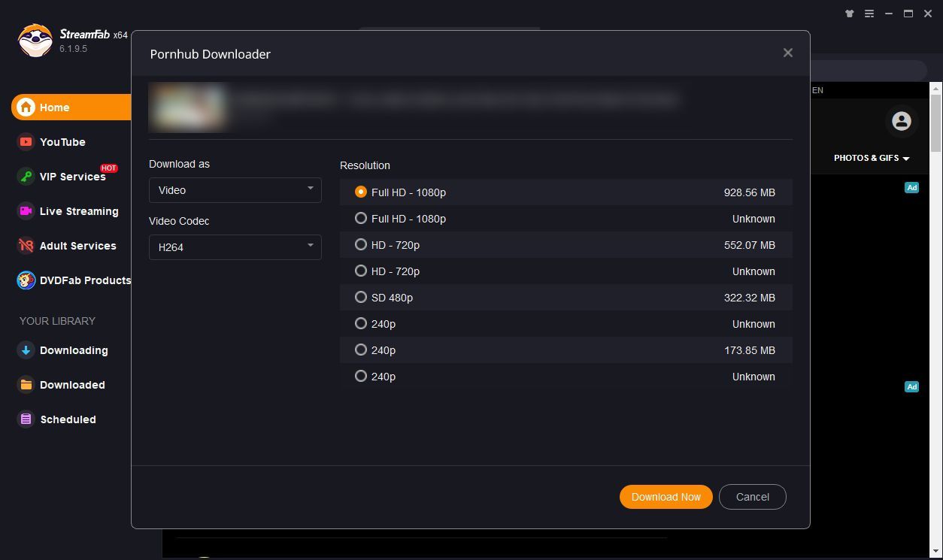Click the Home sidebar icon

26,107
